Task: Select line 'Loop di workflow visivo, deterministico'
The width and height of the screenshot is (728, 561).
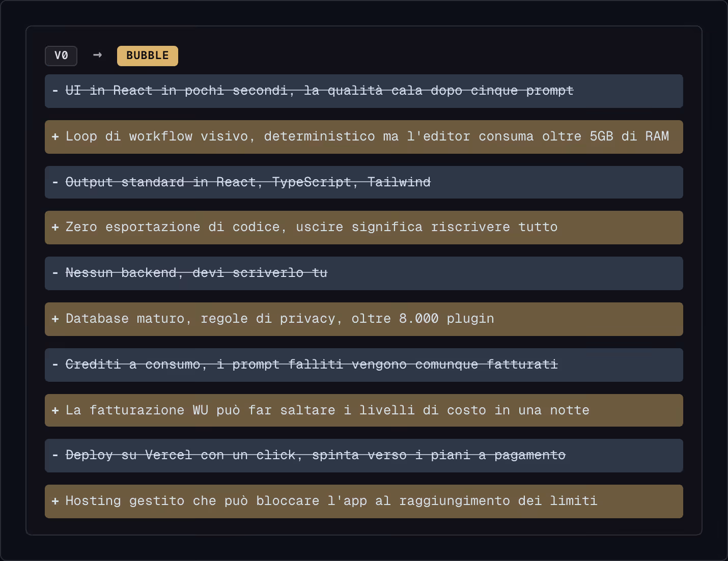Action: [364, 137]
